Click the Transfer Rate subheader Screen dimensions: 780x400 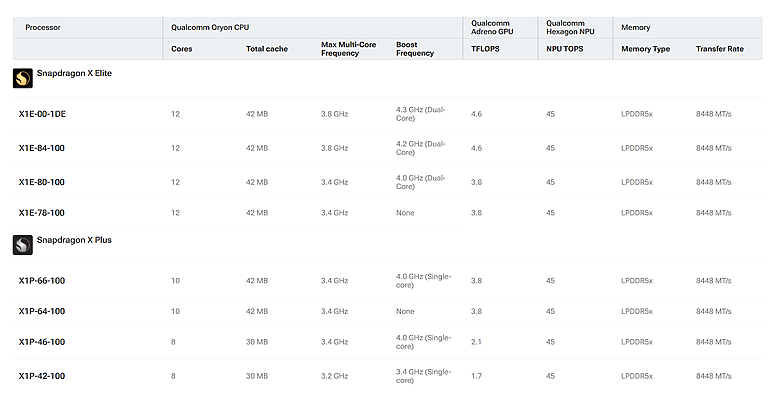pyautogui.click(x=720, y=49)
